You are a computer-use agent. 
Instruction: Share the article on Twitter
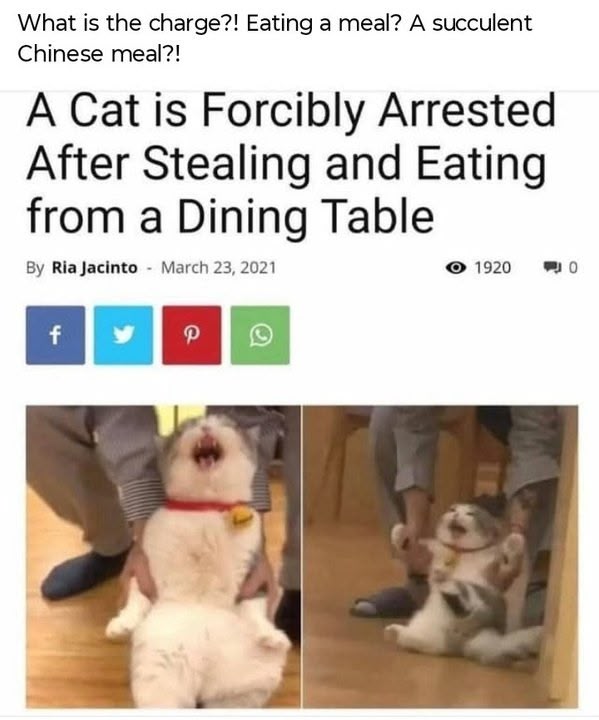tap(123, 335)
